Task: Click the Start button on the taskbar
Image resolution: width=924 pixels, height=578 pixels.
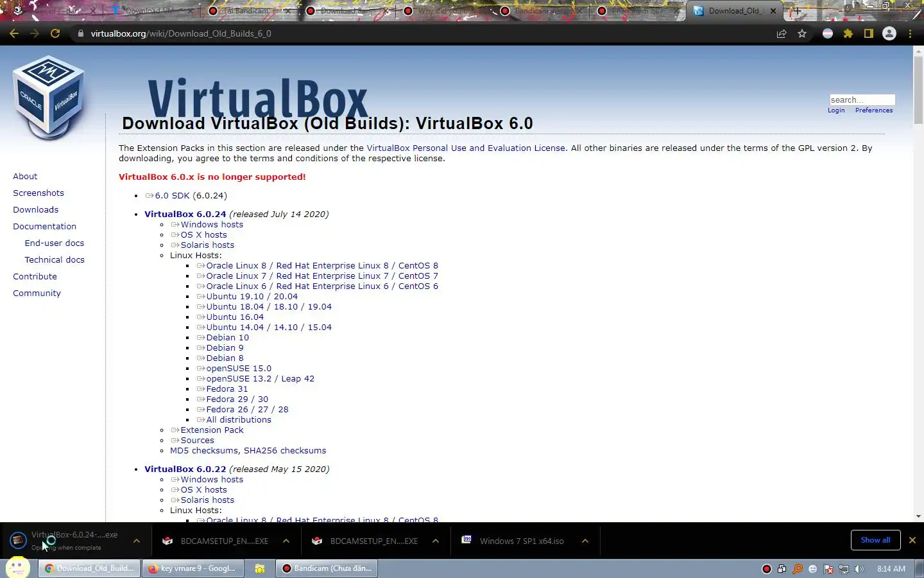Action: click(x=17, y=568)
